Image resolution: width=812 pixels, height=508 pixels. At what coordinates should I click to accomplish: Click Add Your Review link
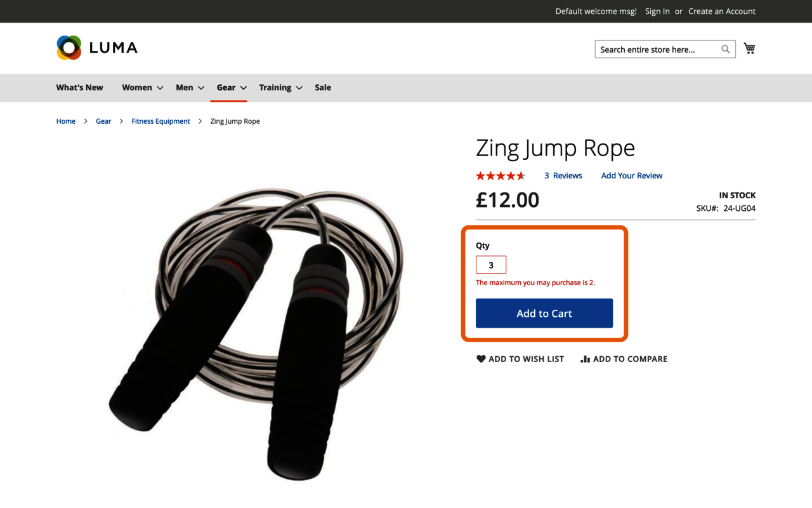[631, 176]
